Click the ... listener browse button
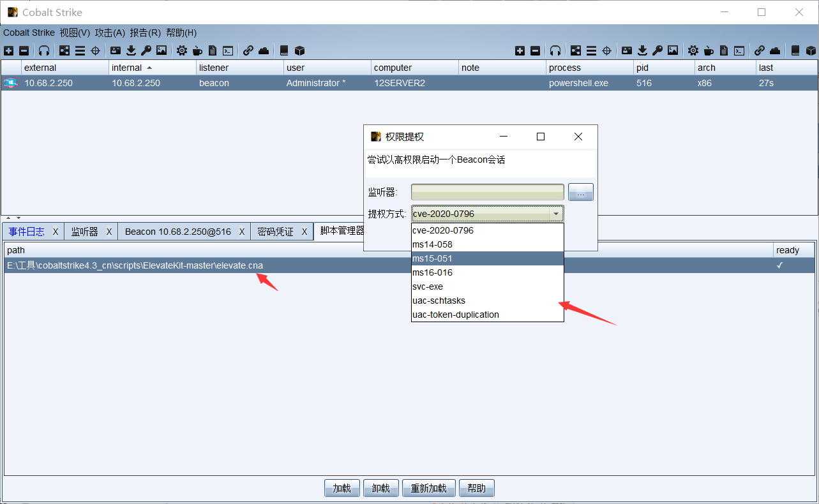The height and width of the screenshot is (504, 819). [x=581, y=192]
